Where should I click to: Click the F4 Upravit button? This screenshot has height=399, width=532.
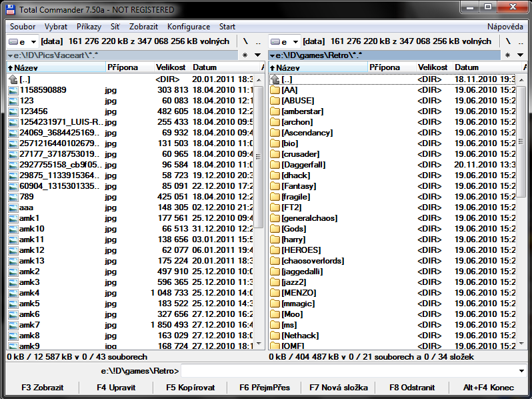point(116,388)
